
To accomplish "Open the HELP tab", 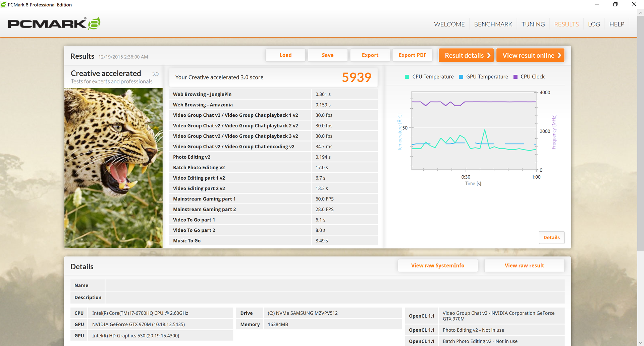I will tap(617, 24).
